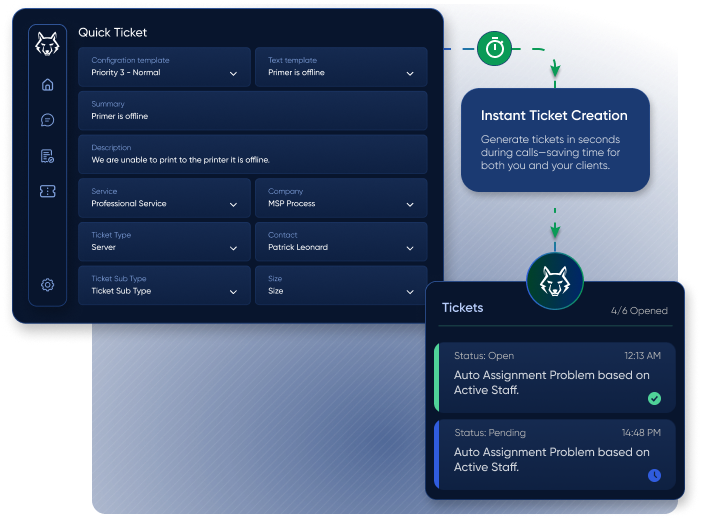701x519 pixels.
Task: Open the settings gear icon
Action: click(47, 285)
